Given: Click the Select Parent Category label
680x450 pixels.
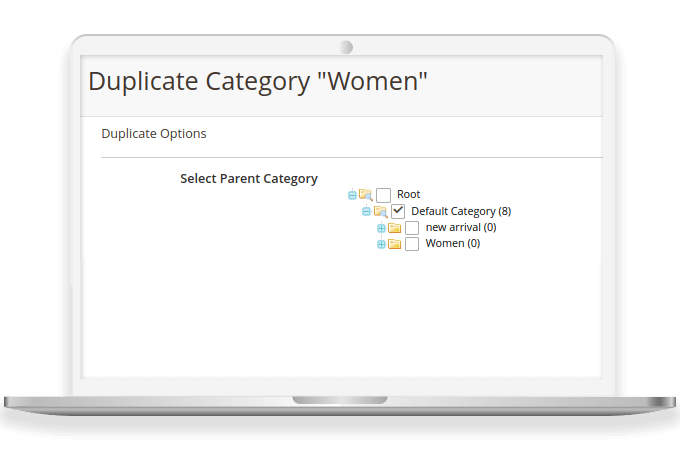Looking at the screenshot, I should (x=249, y=179).
